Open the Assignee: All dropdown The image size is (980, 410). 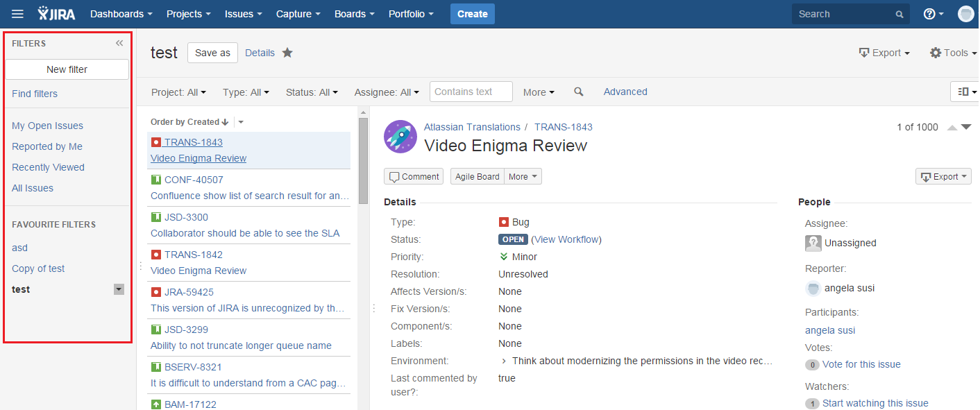click(386, 91)
